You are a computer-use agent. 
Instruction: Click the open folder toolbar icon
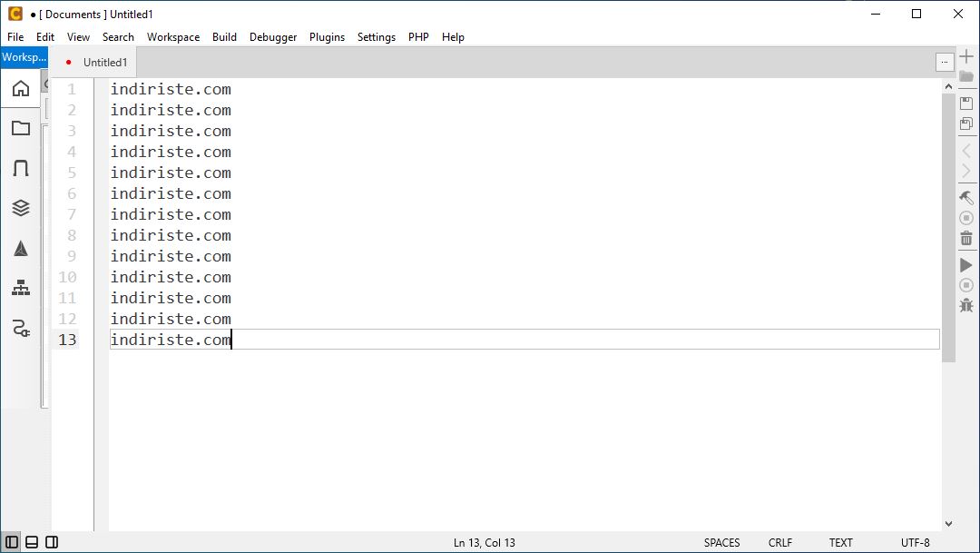point(966,76)
